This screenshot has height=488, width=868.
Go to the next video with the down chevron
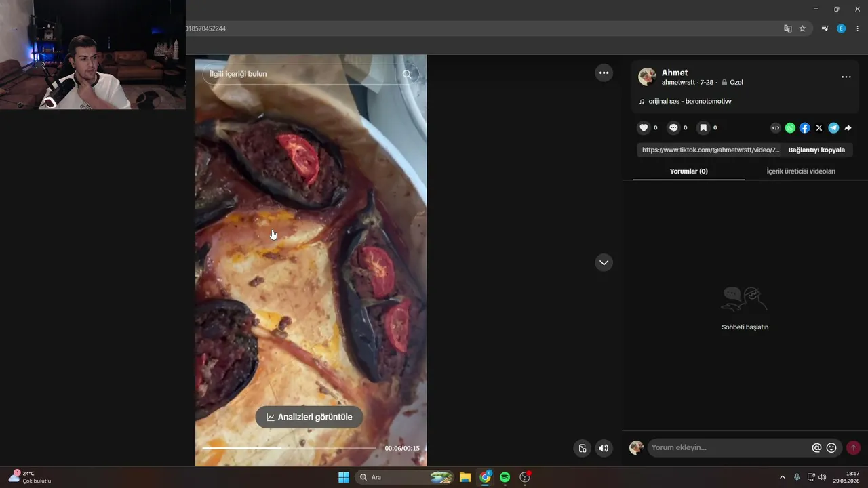click(x=604, y=262)
